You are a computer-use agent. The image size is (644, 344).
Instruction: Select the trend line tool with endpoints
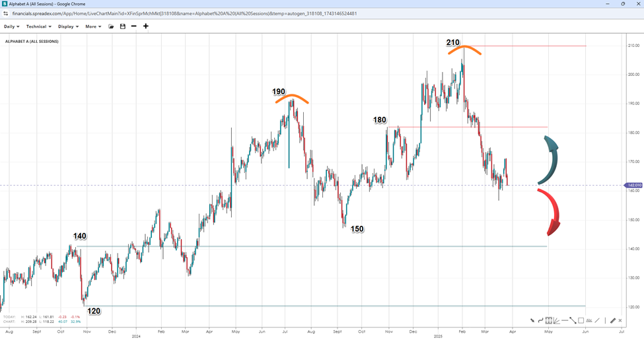tap(573, 320)
